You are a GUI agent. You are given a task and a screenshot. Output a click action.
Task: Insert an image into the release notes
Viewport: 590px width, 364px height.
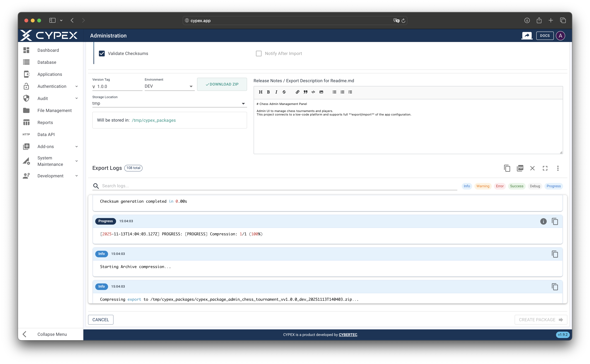[x=321, y=92]
